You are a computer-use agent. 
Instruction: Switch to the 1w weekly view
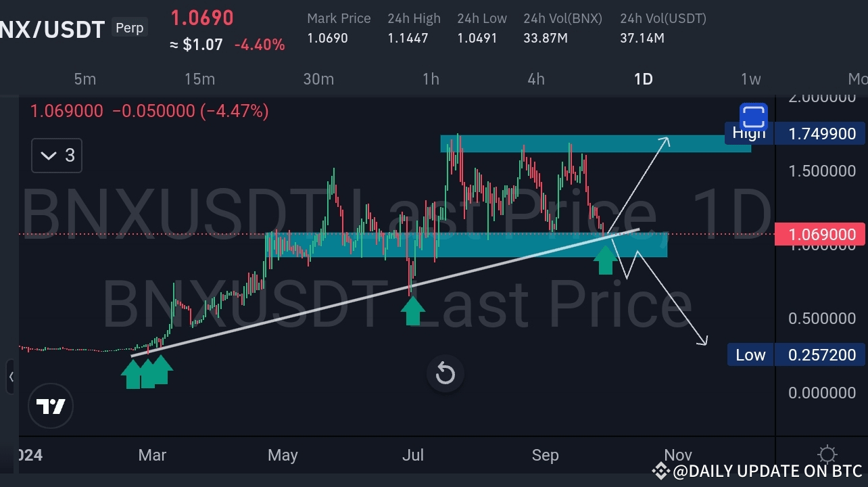(x=750, y=79)
